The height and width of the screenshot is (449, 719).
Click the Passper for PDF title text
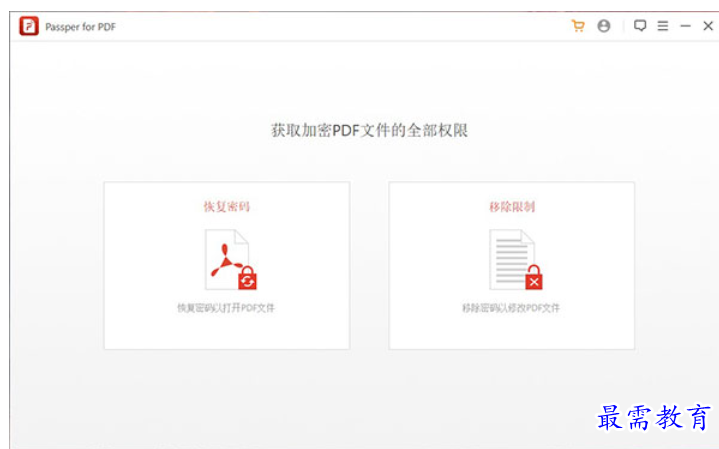point(81,27)
